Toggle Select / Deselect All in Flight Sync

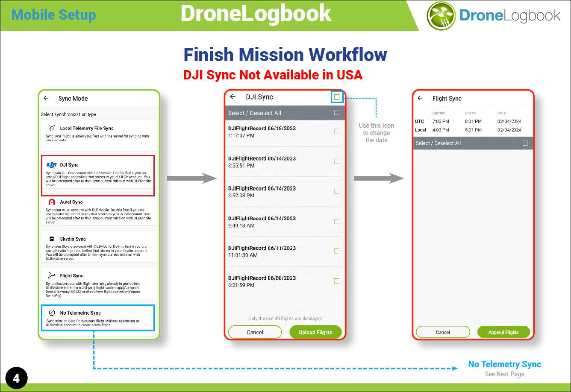point(525,143)
